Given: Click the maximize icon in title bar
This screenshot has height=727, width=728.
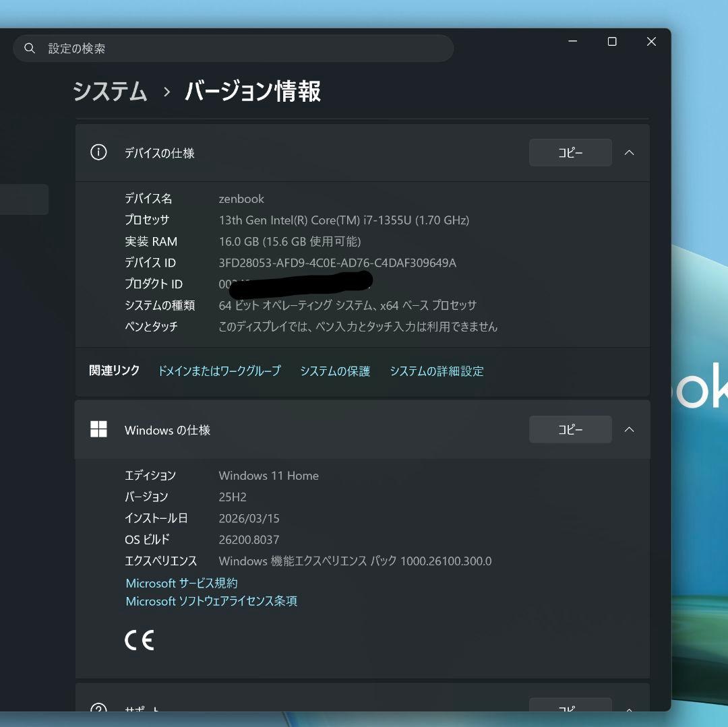Looking at the screenshot, I should (611, 41).
